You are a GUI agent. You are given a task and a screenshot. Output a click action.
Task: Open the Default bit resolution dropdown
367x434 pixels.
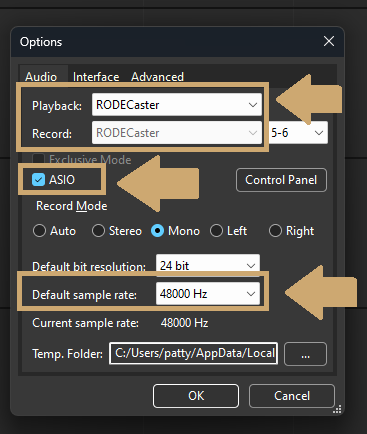(x=208, y=266)
